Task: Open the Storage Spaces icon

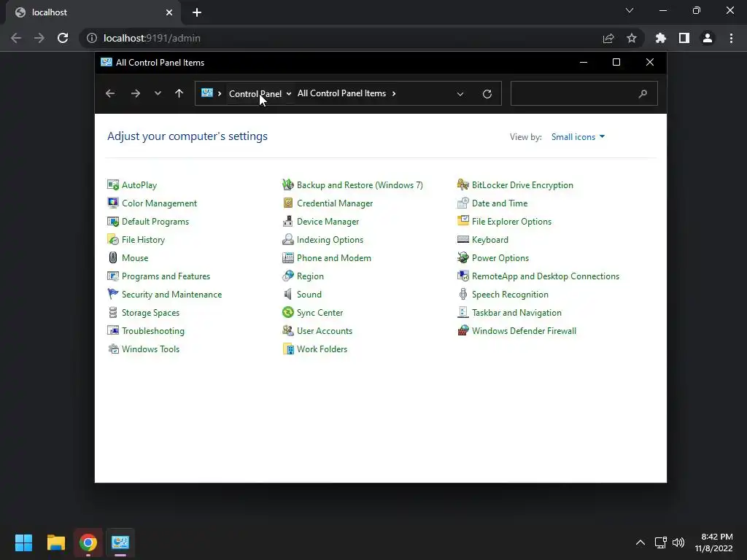Action: 113,312
